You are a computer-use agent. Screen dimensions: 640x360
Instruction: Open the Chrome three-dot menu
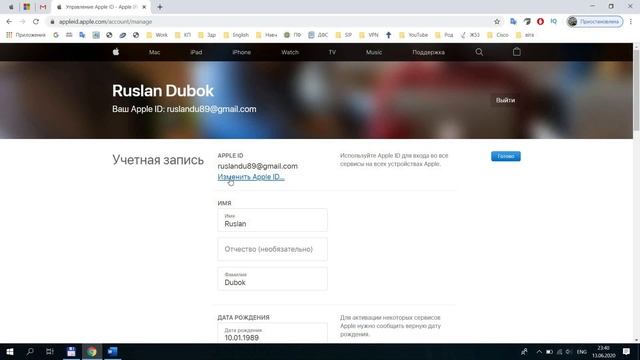point(631,22)
